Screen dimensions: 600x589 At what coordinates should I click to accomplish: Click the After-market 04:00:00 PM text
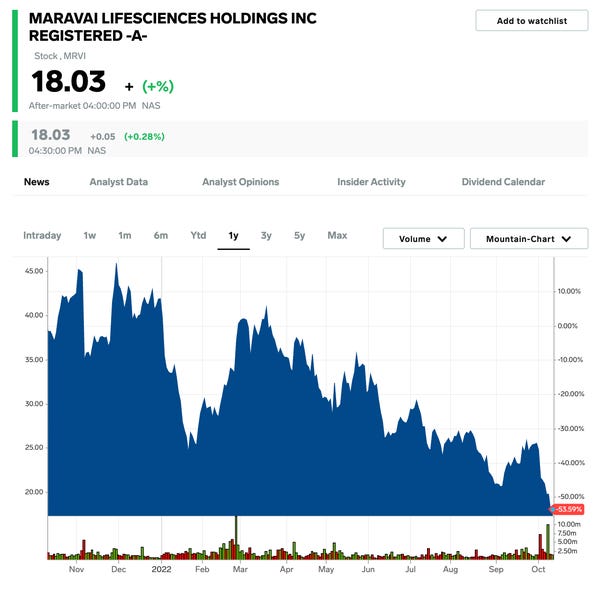point(82,106)
